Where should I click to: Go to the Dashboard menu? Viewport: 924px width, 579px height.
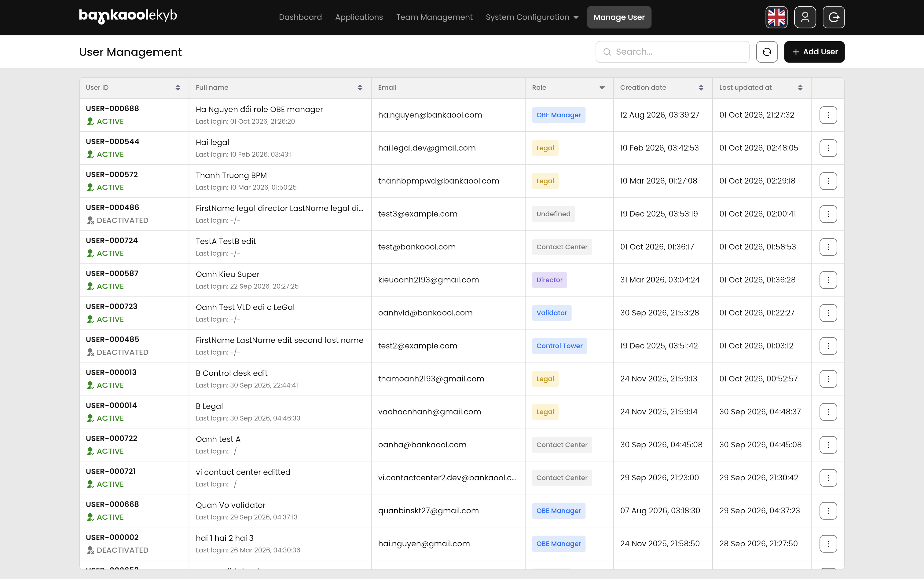300,17
